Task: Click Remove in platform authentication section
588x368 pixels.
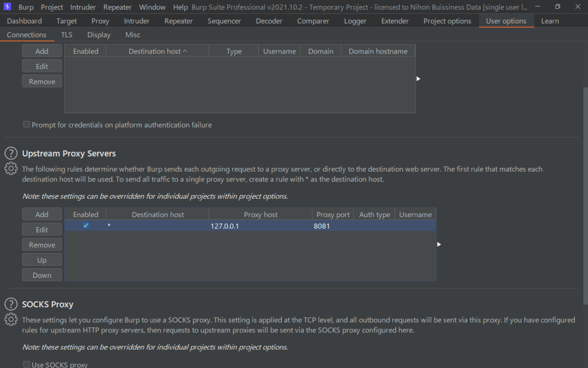Action: tap(42, 81)
